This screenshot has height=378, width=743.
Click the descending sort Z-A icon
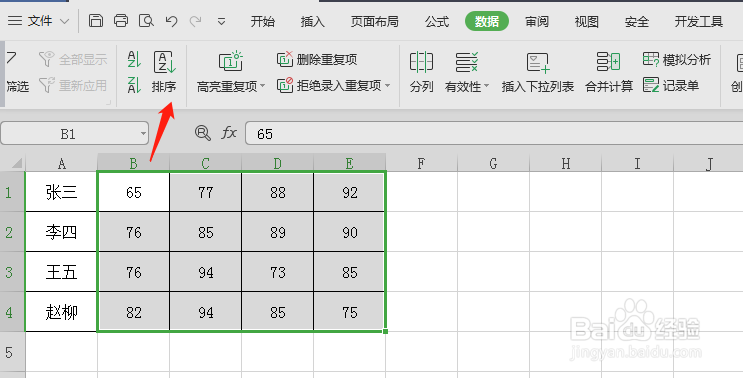[x=134, y=85]
